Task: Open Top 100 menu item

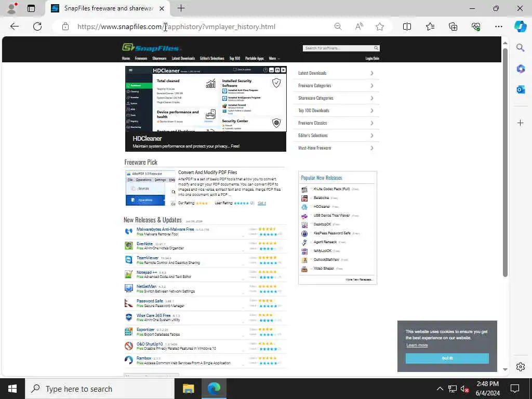Action: [234, 58]
